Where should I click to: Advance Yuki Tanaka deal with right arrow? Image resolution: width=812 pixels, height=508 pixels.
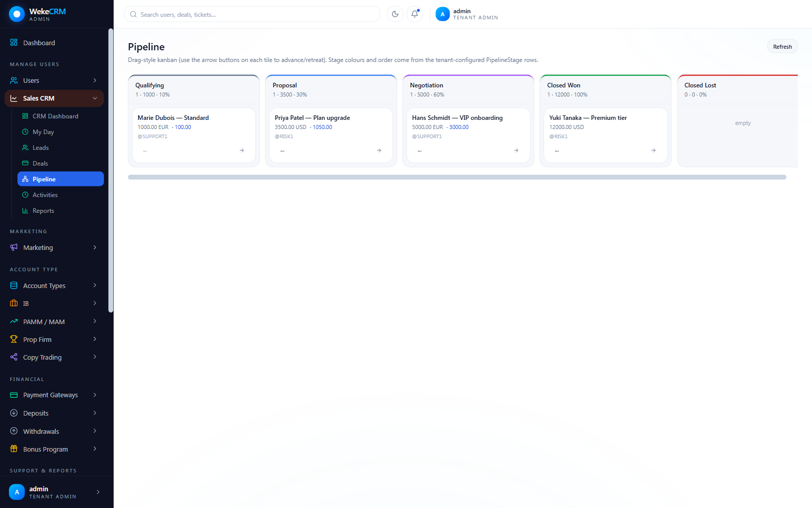[x=654, y=150]
